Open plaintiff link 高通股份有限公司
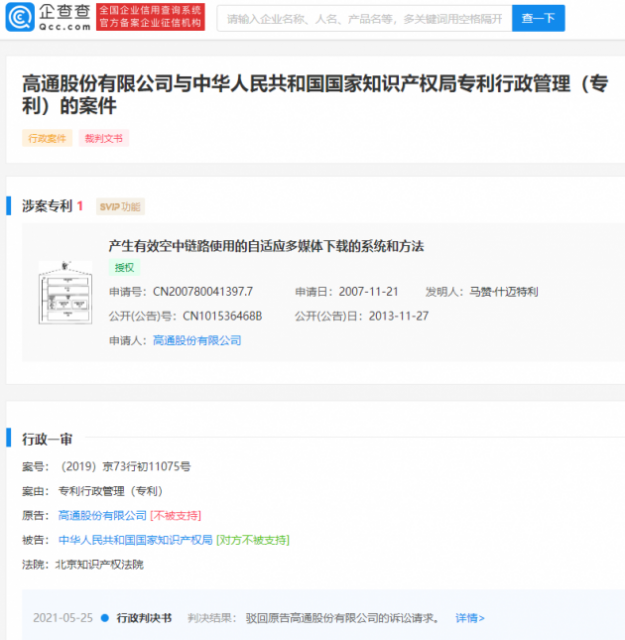This screenshot has height=640, width=625. point(102,516)
